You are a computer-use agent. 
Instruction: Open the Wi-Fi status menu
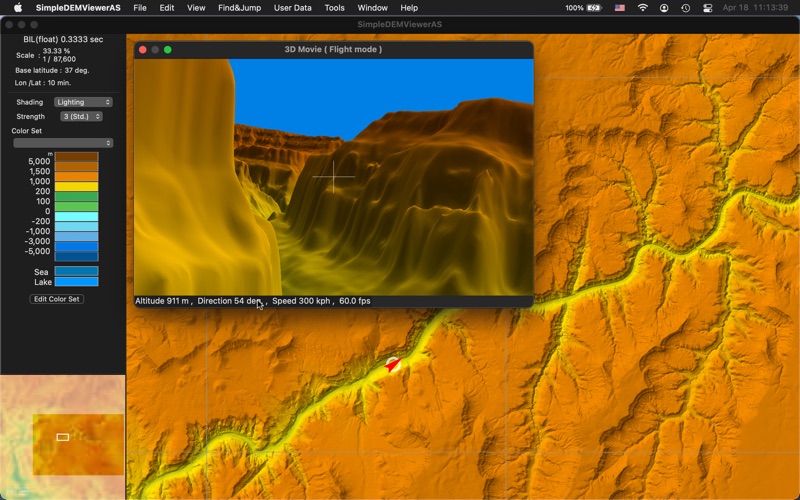tap(643, 8)
